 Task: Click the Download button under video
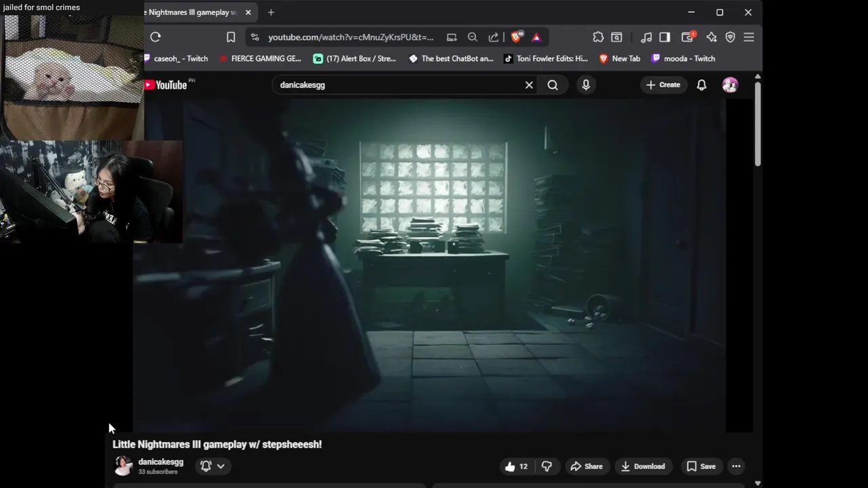pos(643,466)
